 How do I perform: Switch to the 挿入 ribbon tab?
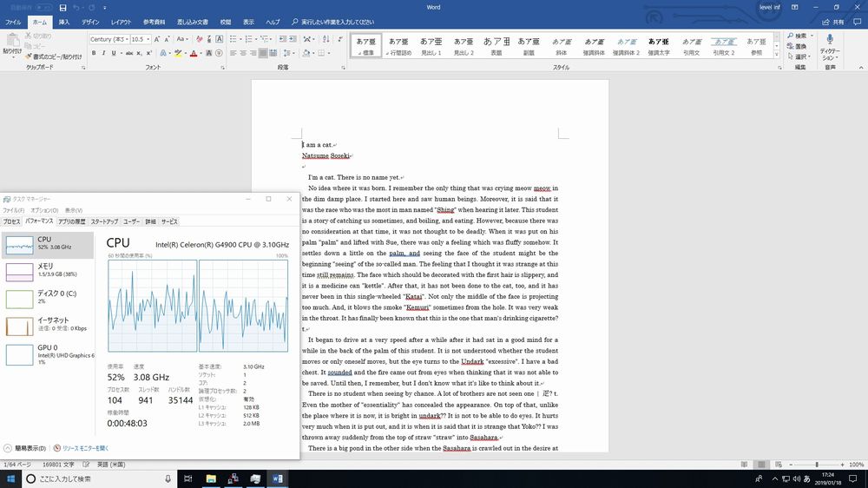(64, 21)
